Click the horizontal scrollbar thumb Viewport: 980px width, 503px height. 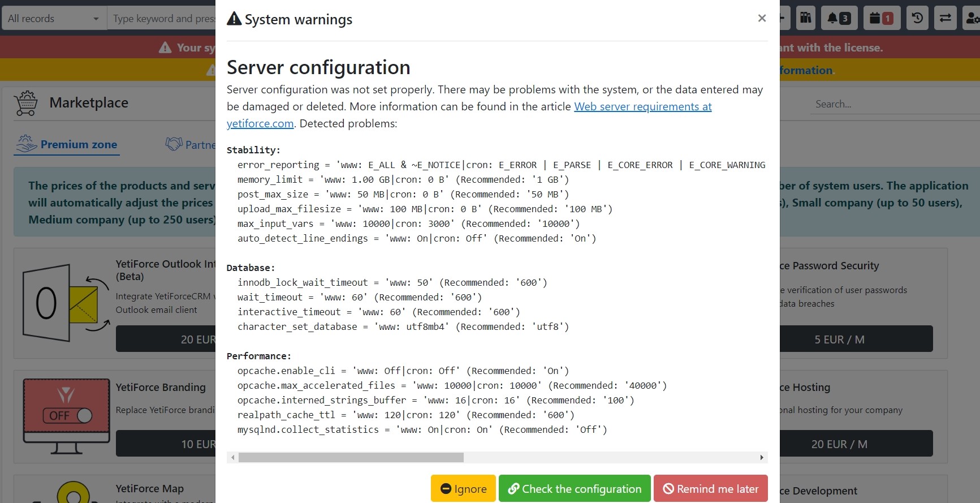351,457
